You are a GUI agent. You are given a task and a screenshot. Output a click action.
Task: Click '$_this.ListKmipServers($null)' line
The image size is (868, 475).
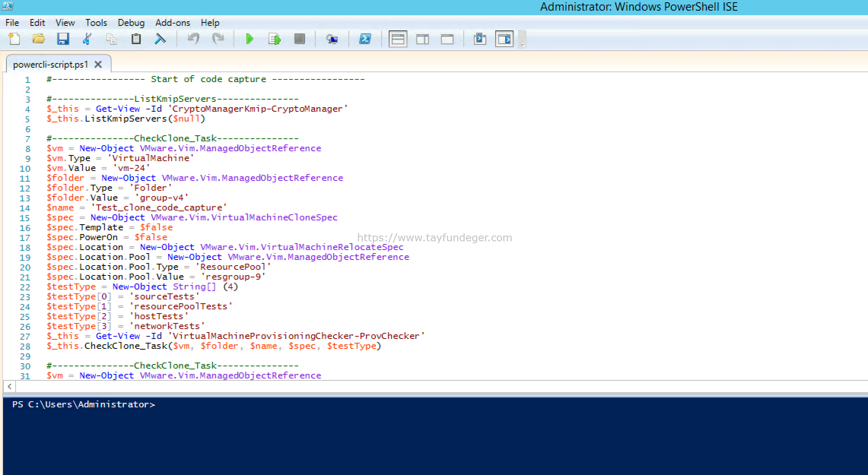click(x=126, y=119)
